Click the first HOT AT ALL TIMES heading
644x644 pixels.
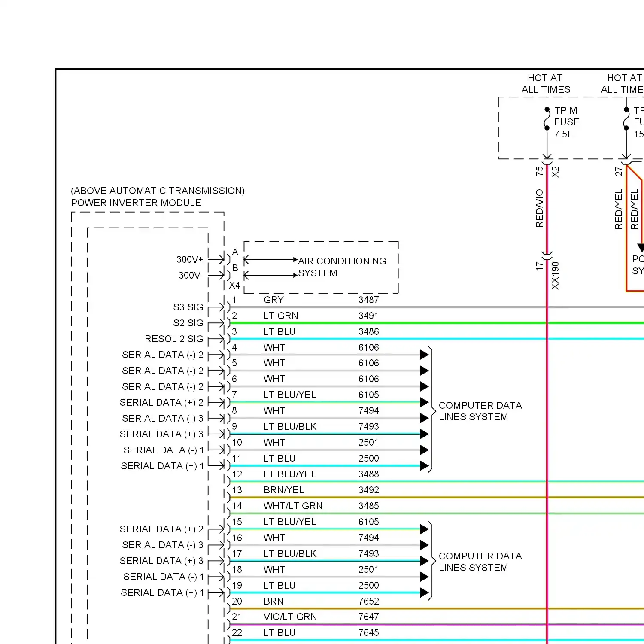pyautogui.click(x=546, y=84)
